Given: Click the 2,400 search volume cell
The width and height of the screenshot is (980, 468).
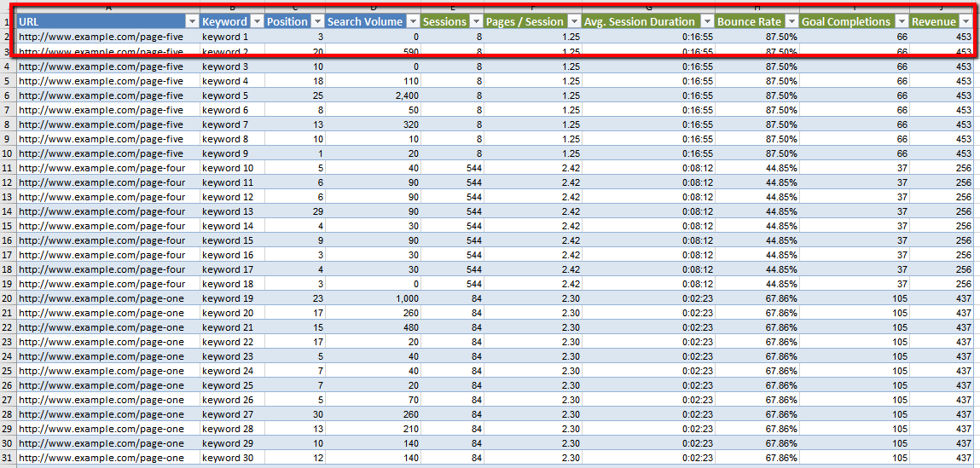Looking at the screenshot, I should tap(373, 95).
